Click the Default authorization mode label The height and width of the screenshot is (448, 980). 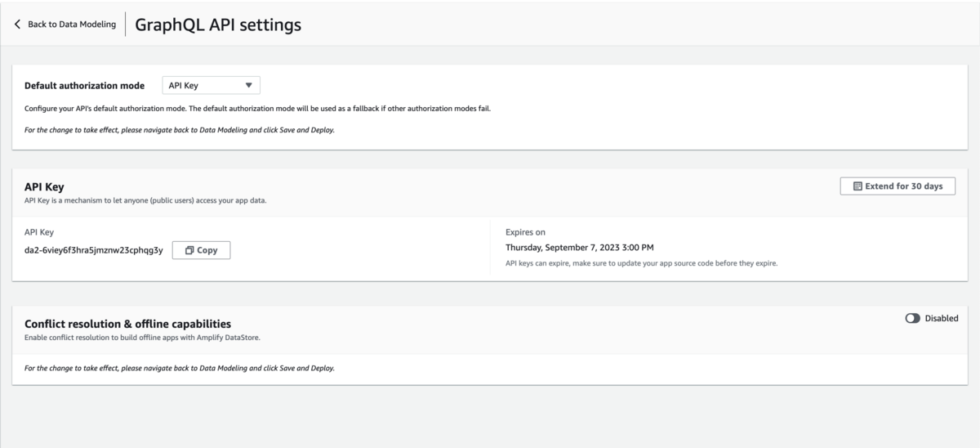85,85
